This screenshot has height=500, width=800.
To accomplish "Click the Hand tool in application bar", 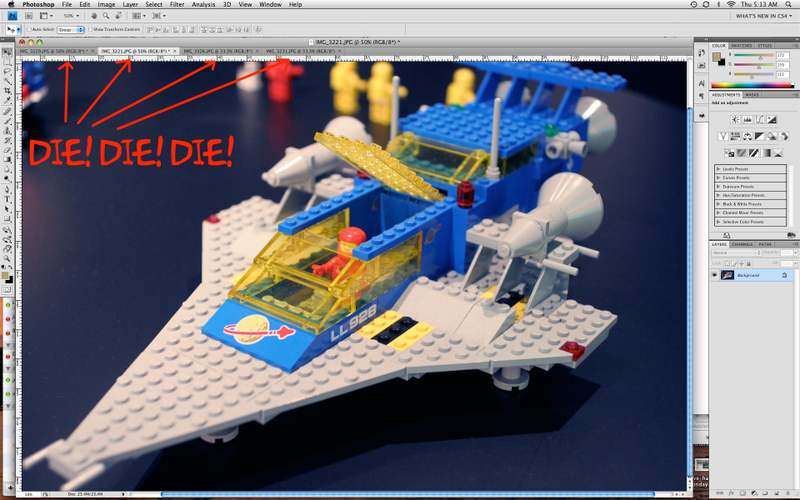I will (94, 16).
